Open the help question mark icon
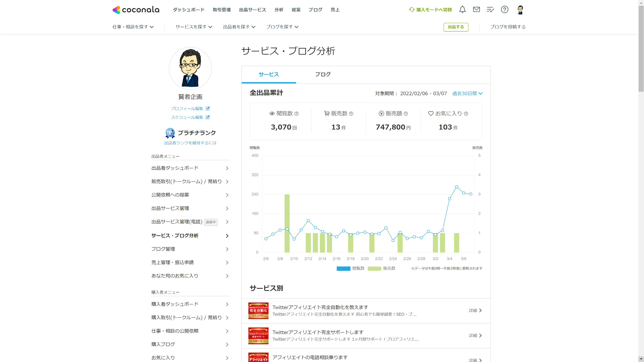Screen dimensions: 644x362 pyautogui.click(x=504, y=10)
